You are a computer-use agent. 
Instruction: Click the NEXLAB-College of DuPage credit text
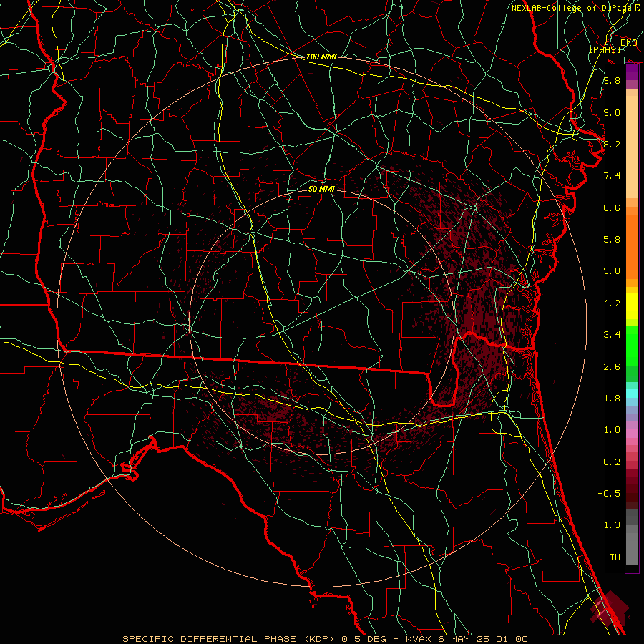(x=573, y=8)
